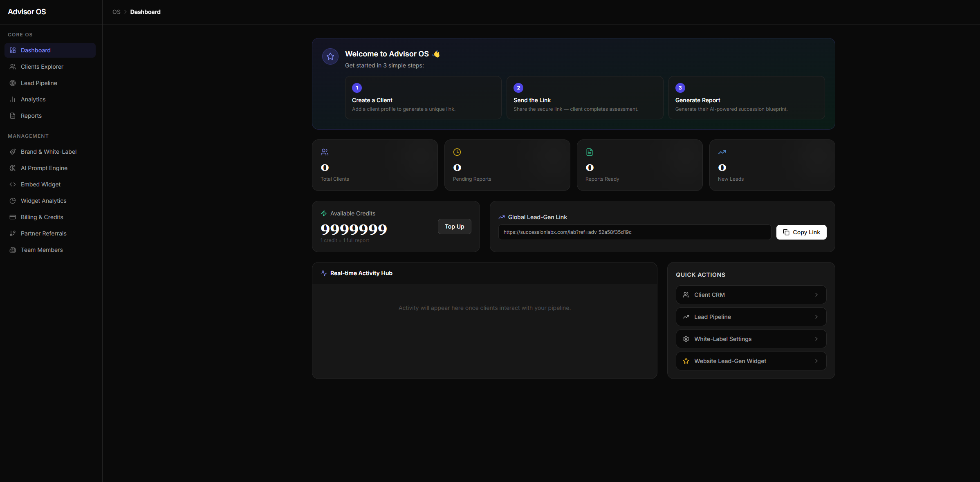
Task: Open the Create a Client step card
Action: (x=423, y=98)
